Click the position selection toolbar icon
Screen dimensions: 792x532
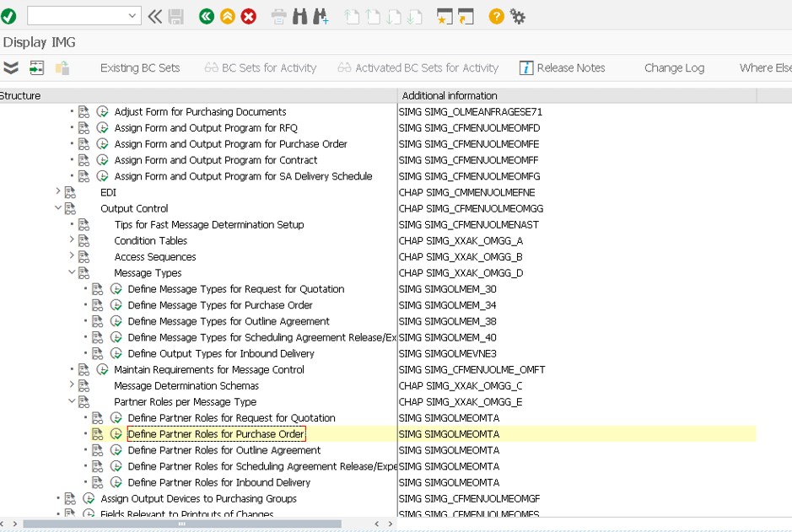(36, 67)
